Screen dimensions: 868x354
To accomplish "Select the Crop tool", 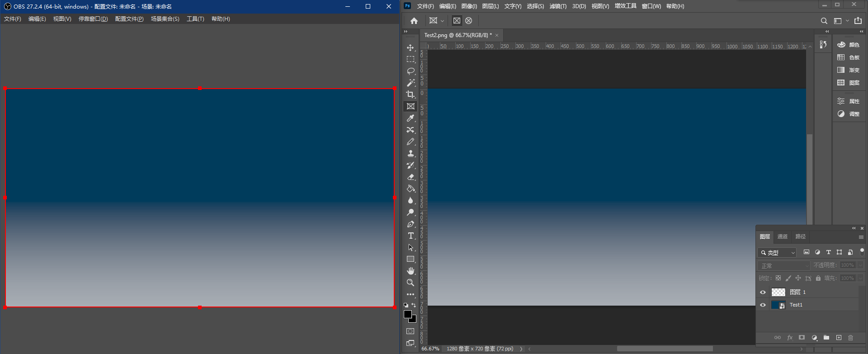I will click(x=410, y=94).
